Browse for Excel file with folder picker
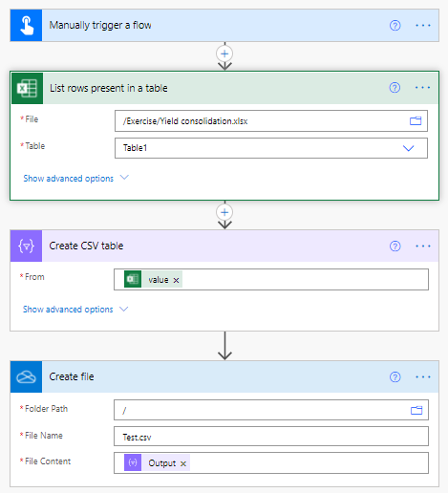This screenshot has height=493, width=448. (416, 121)
